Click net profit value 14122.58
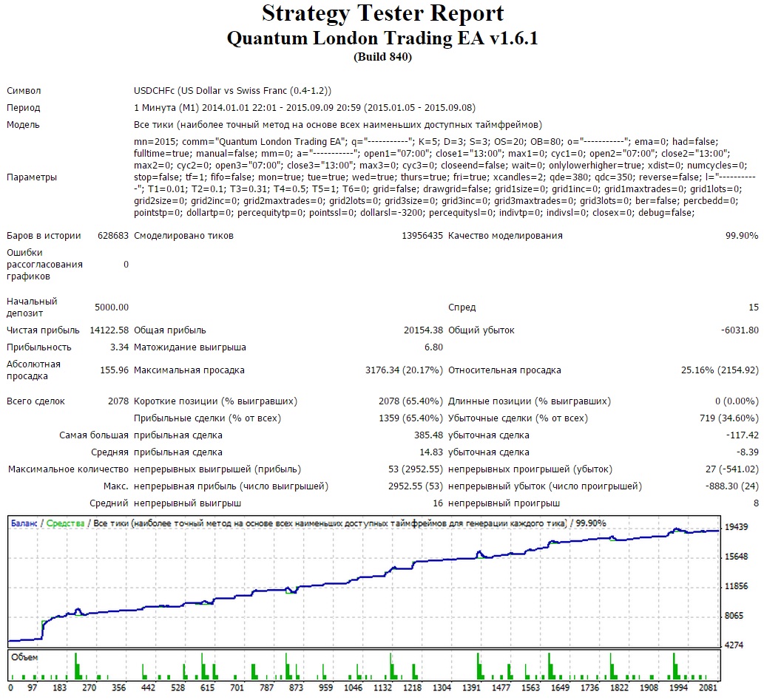 tap(109, 330)
